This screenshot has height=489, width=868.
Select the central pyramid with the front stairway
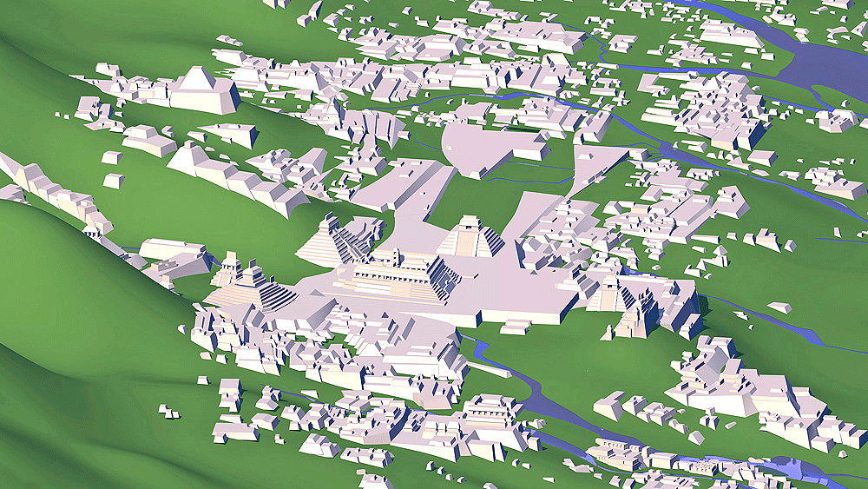point(470,237)
